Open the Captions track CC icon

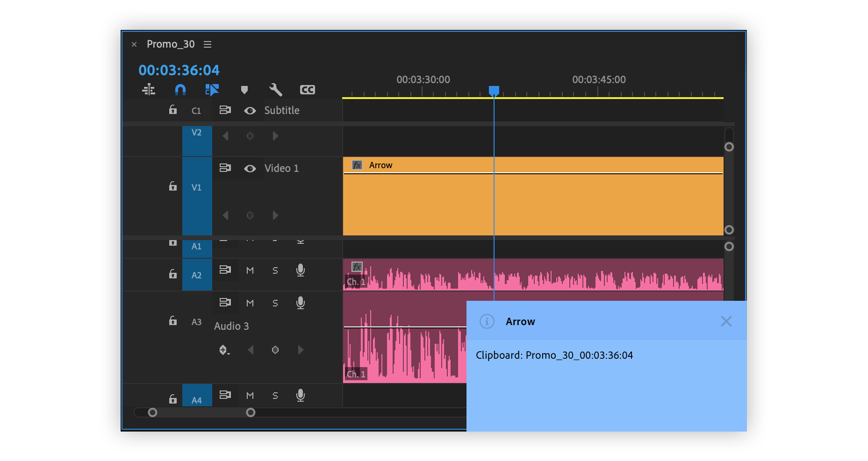tap(307, 89)
